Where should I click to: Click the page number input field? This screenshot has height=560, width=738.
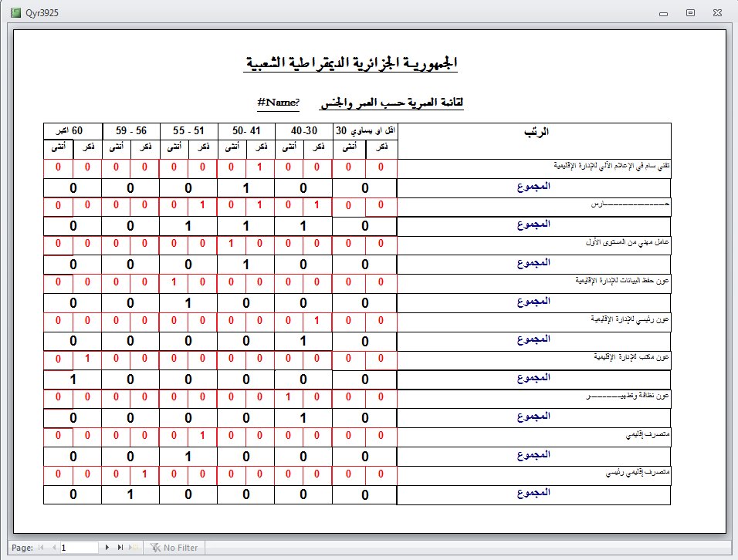point(79,548)
